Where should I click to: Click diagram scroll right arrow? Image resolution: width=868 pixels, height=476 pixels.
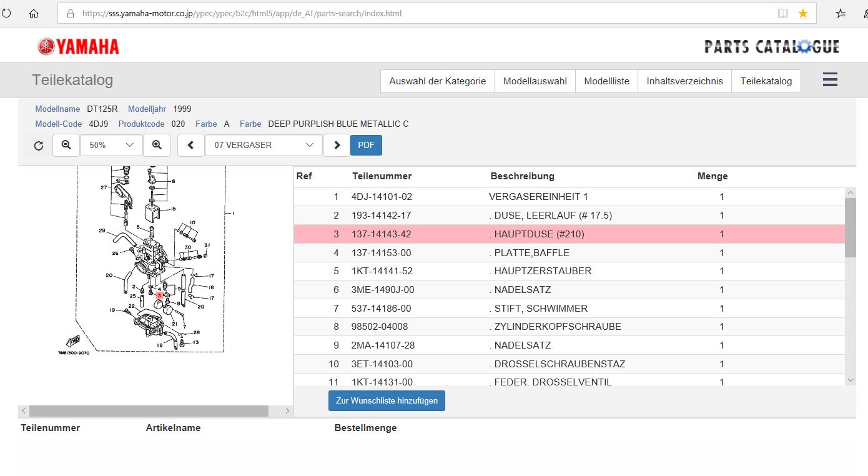287,410
